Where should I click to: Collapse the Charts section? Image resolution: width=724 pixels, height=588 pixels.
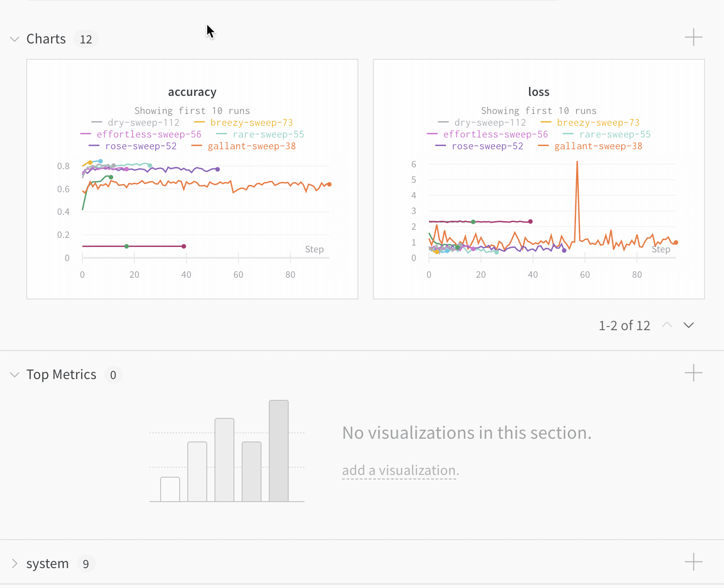click(x=14, y=39)
